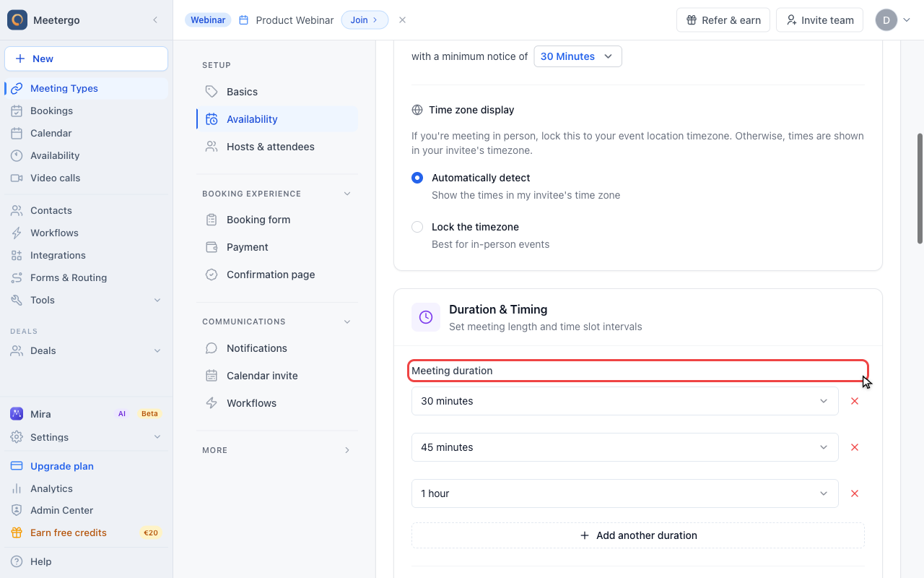Go to sidebar Availability page
This screenshot has height=578, width=924.
point(86,155)
